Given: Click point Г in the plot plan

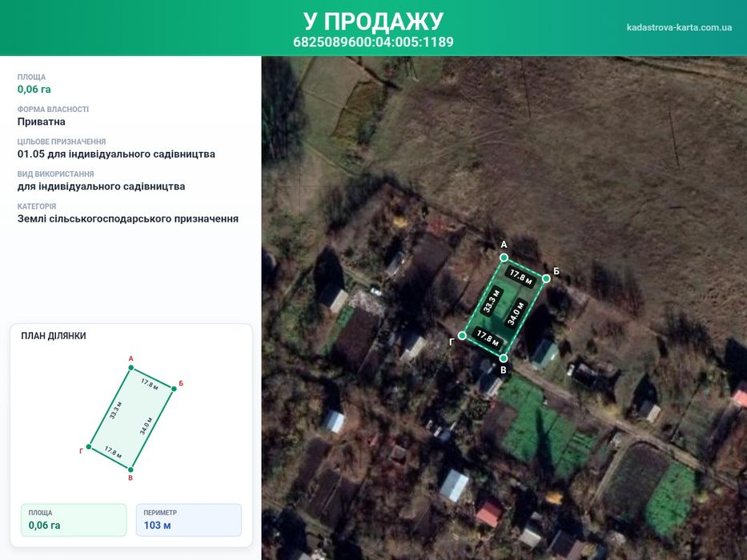Looking at the screenshot, I should [x=89, y=446].
